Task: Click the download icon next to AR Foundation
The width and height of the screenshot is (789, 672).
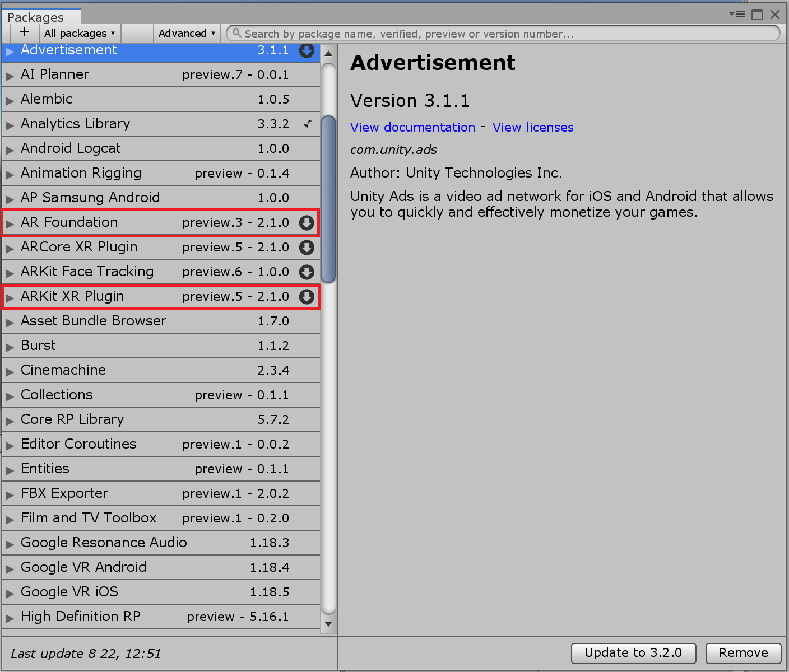Action: [x=307, y=223]
